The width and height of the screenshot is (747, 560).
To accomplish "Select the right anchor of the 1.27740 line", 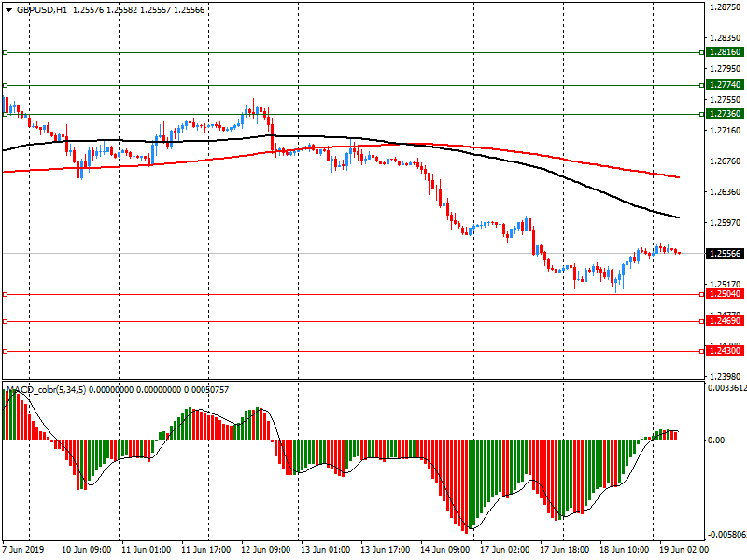I will (702, 85).
